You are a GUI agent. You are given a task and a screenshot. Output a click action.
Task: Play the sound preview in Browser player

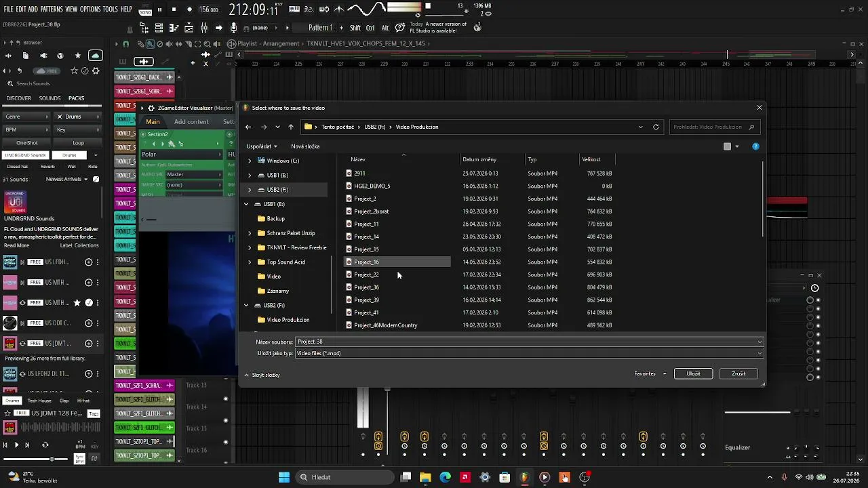(16, 445)
